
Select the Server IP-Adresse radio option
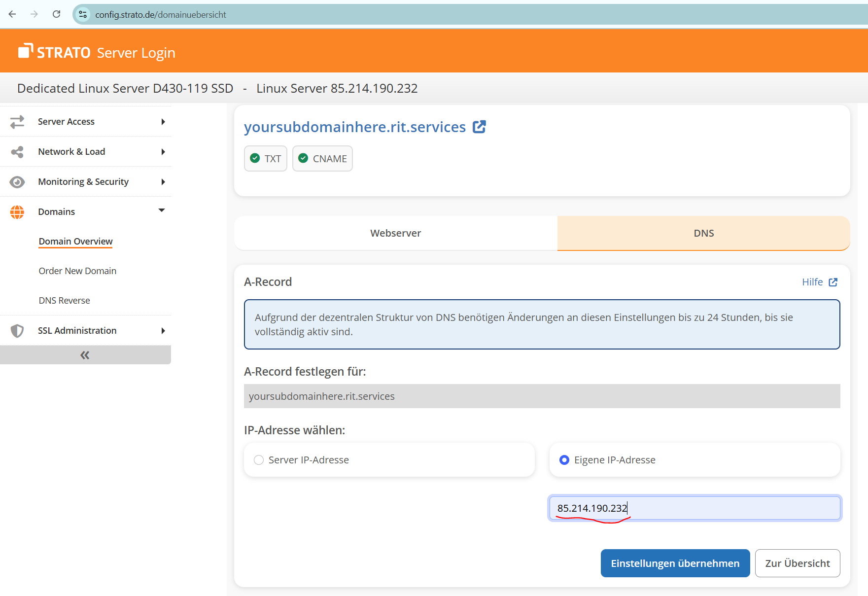259,460
